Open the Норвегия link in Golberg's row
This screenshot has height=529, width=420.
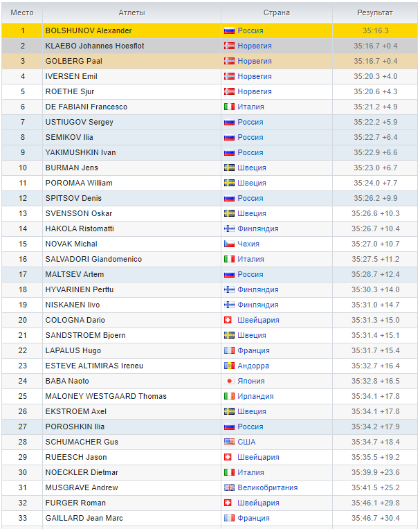pyautogui.click(x=255, y=61)
